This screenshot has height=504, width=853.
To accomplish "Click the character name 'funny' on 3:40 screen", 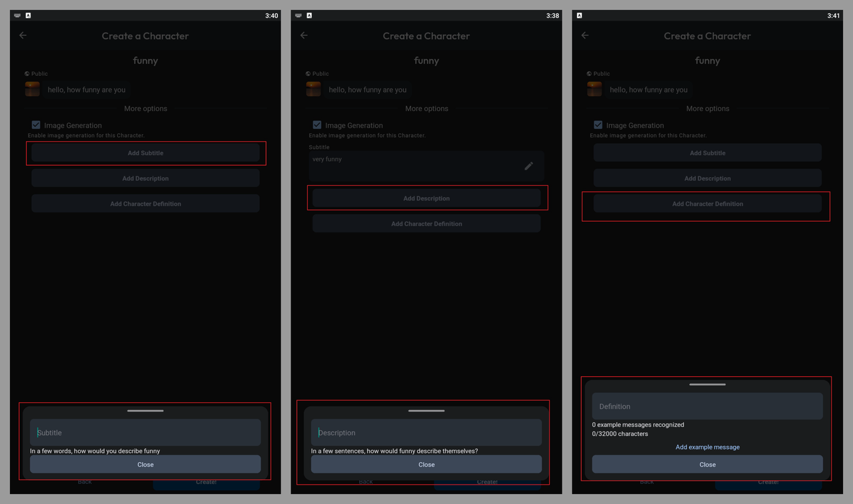I will click(x=145, y=61).
